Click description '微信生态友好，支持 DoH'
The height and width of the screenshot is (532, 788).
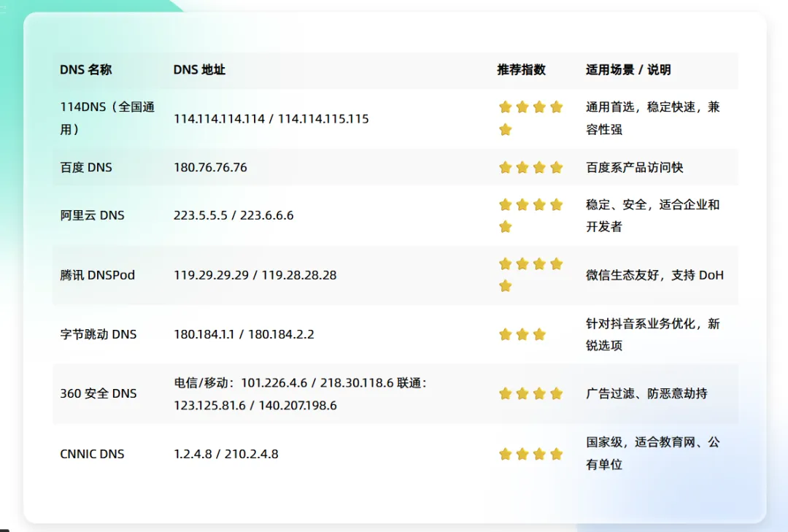click(654, 275)
